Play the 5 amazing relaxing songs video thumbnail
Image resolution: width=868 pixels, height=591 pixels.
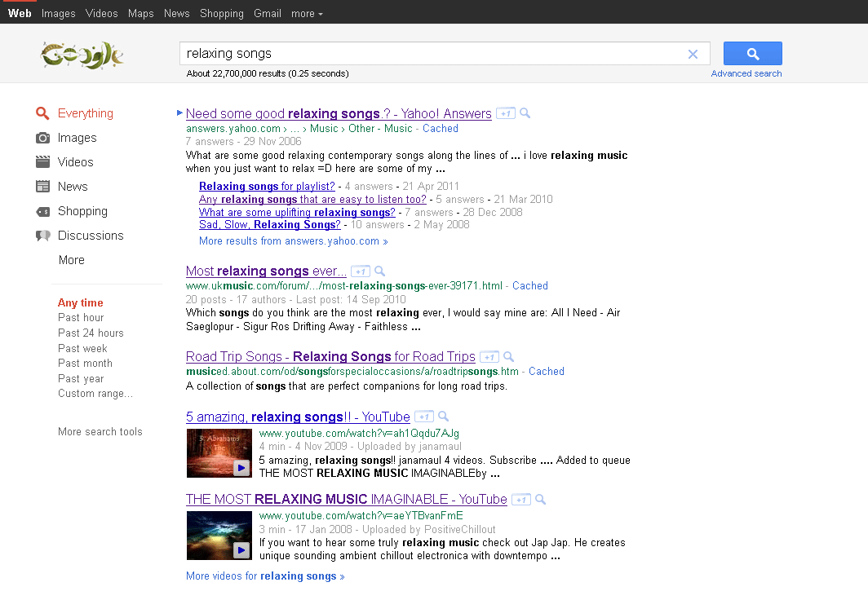pos(219,453)
